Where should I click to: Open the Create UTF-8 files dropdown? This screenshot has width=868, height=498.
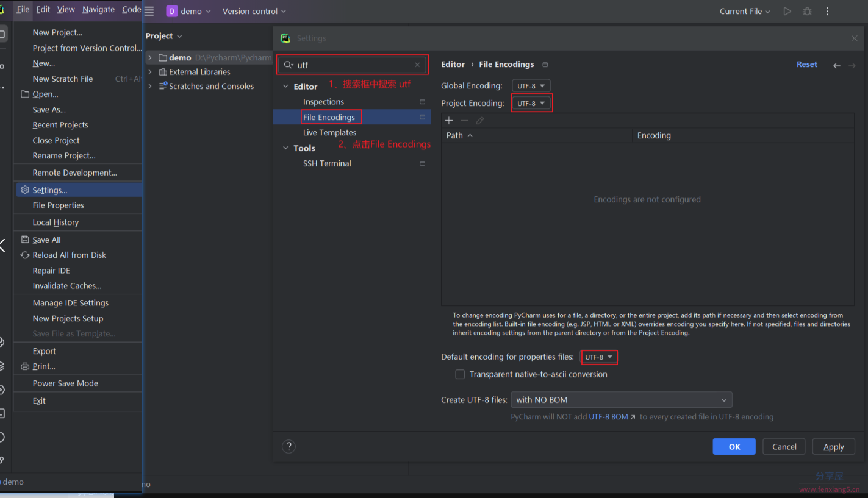pyautogui.click(x=622, y=400)
